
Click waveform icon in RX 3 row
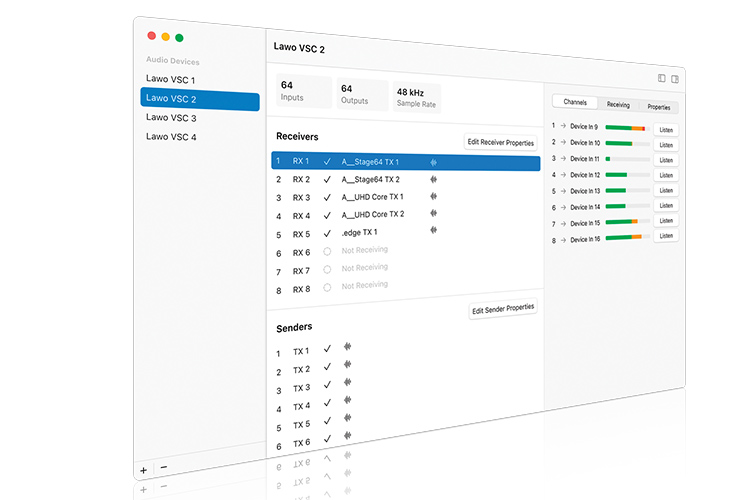(433, 196)
